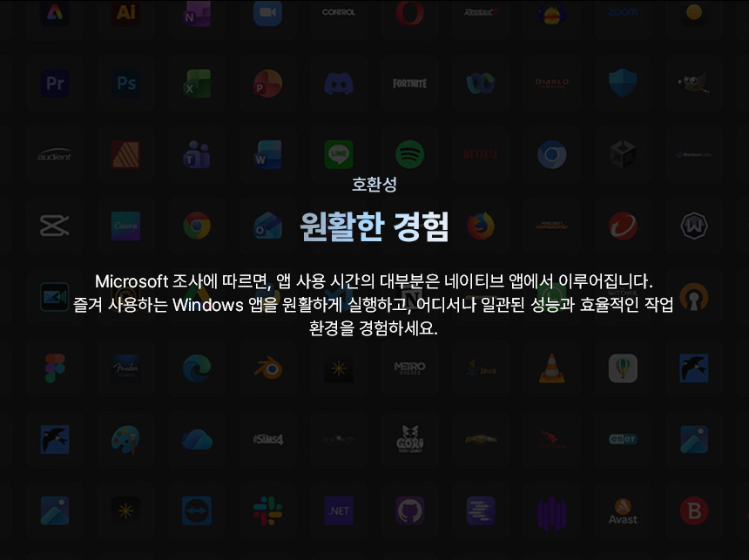Open the OneNote app tile
This screenshot has height=560, width=749.
[x=197, y=12]
